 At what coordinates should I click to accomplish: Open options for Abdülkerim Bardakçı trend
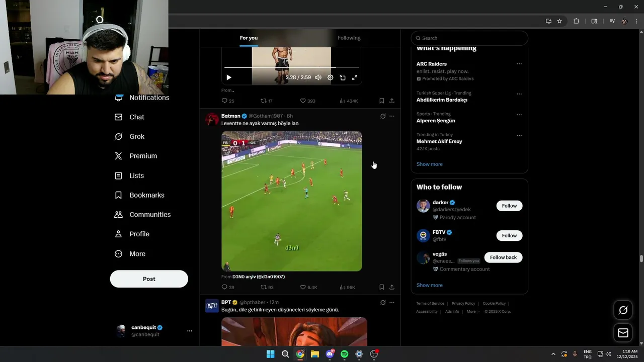coord(519,94)
